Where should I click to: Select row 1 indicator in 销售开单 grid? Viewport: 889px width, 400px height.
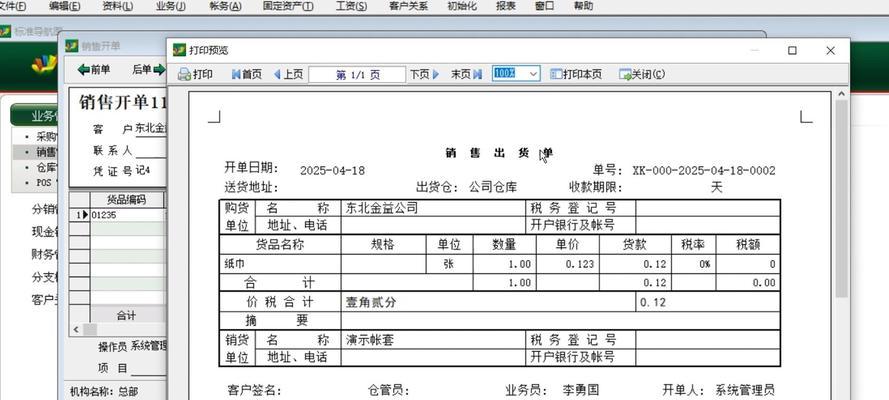pos(79,215)
